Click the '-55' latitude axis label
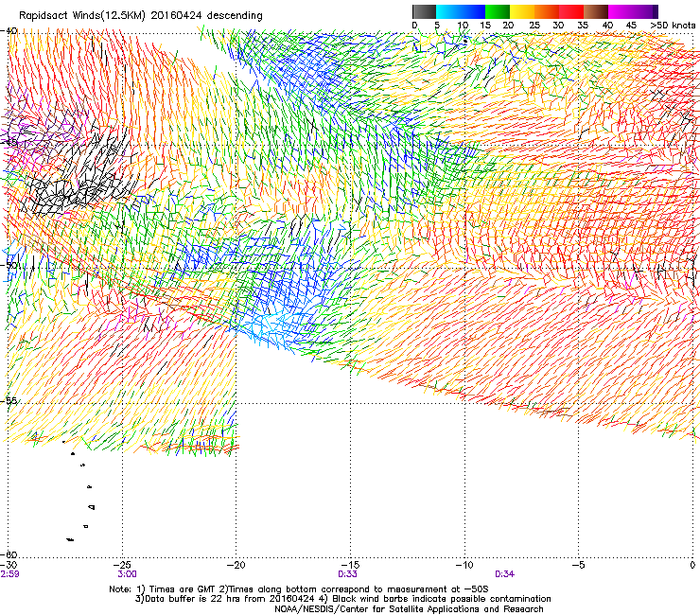The image size is (700, 615). pyautogui.click(x=9, y=400)
